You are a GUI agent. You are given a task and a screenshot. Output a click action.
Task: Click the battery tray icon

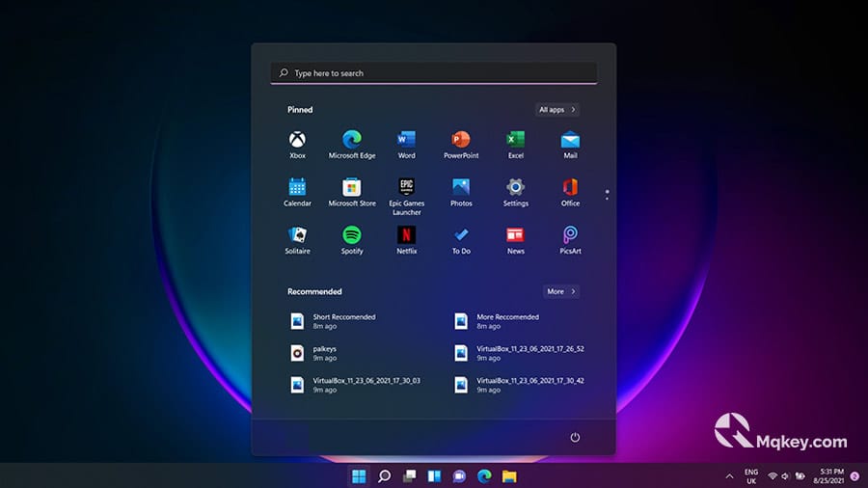[800, 475]
